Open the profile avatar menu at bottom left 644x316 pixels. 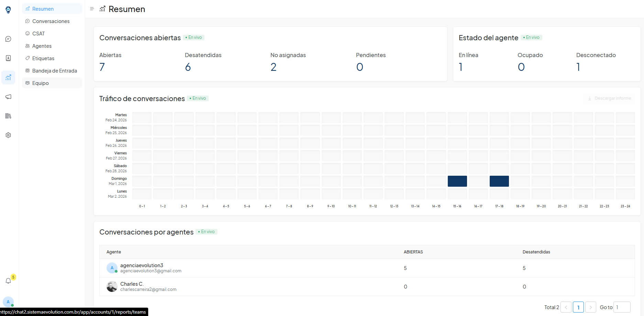click(8, 302)
